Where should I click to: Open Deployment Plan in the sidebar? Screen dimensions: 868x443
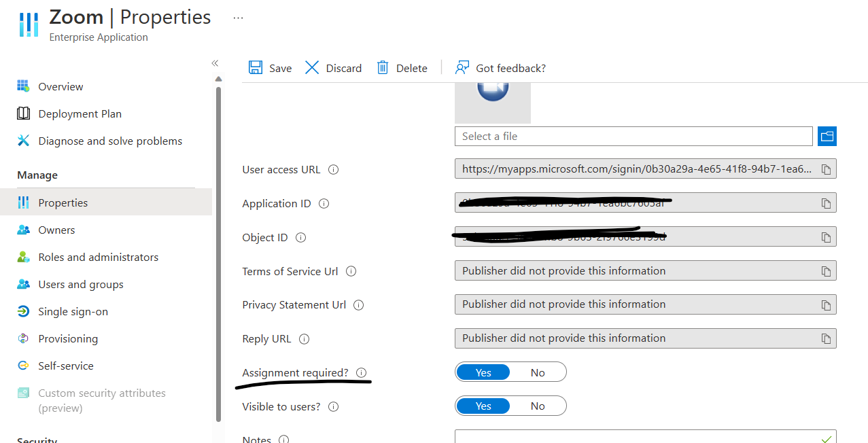click(x=80, y=113)
